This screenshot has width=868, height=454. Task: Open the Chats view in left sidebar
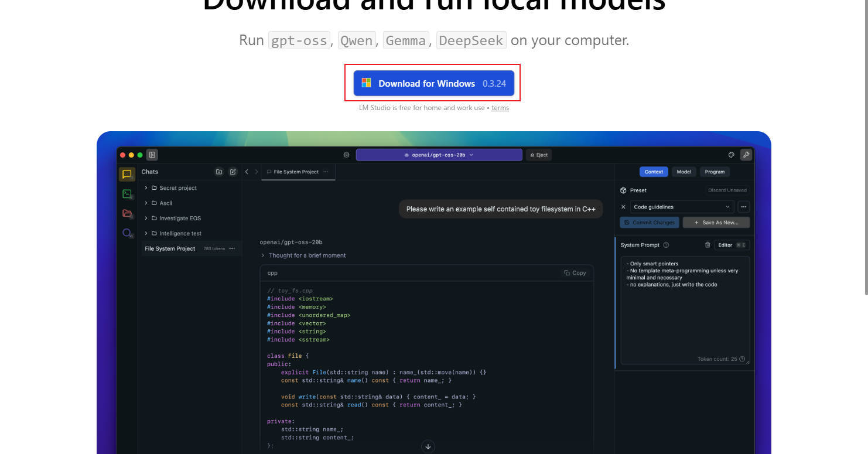127,174
